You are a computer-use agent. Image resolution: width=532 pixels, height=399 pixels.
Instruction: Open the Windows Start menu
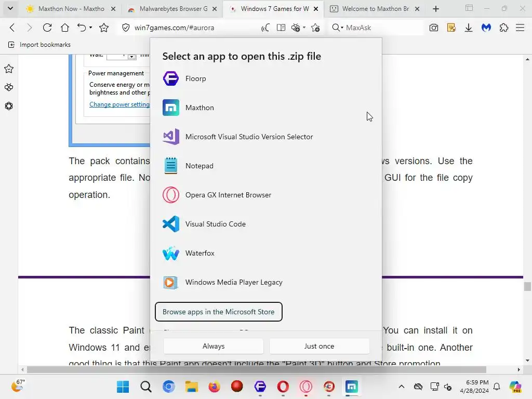[x=123, y=387]
